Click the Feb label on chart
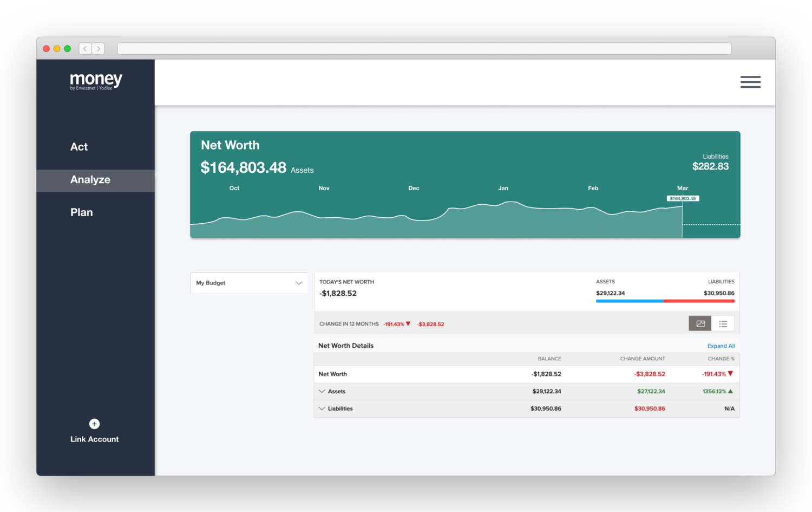The image size is (812, 512). click(x=593, y=188)
